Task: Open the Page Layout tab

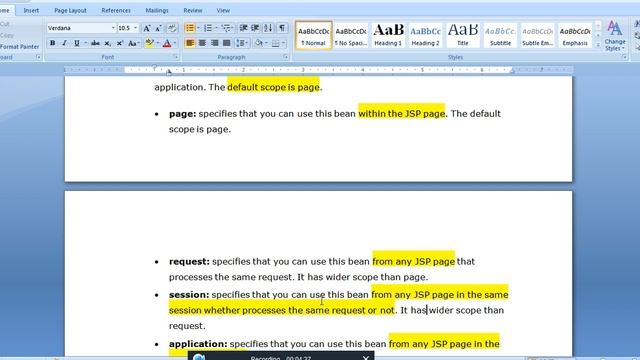Action: coord(70,10)
